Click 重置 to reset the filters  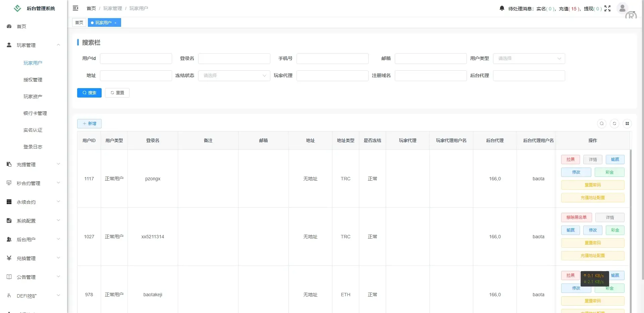pos(117,93)
